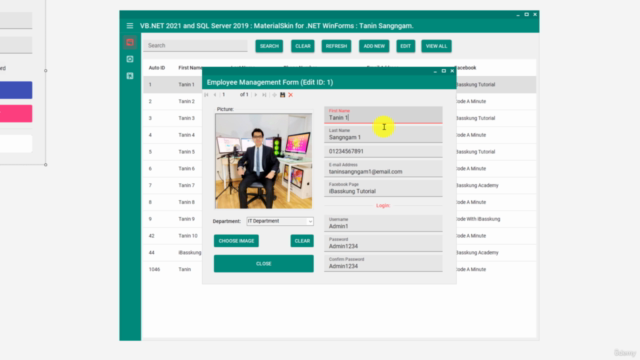
Task: Click the First Name column header
Action: (x=190, y=68)
